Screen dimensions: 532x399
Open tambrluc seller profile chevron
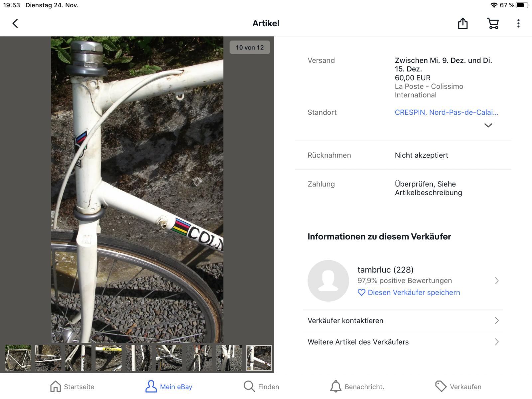tap(496, 281)
